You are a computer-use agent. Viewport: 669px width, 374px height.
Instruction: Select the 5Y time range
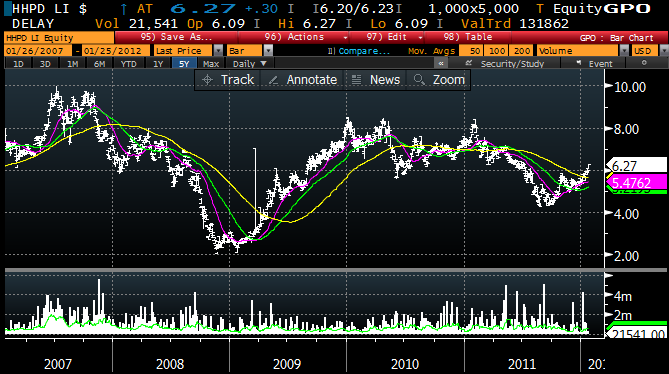pyautogui.click(x=184, y=64)
